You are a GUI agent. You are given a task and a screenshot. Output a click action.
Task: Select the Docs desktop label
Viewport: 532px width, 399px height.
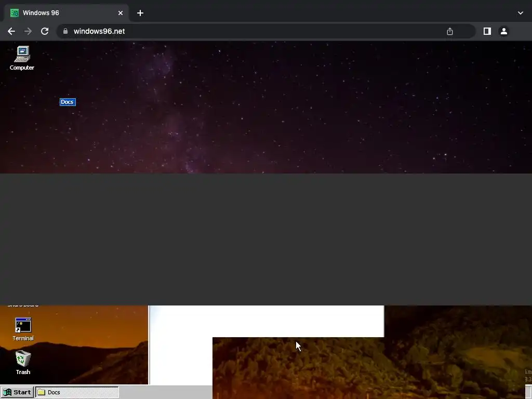point(68,102)
